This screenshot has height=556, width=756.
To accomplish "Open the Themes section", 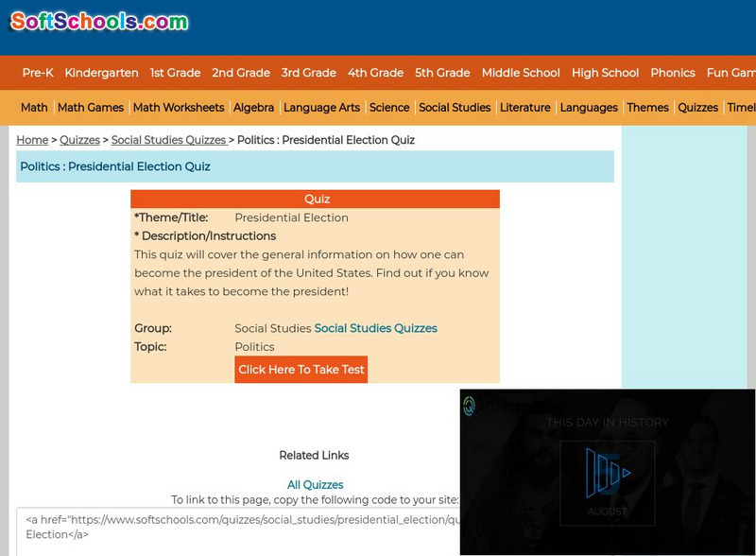I will click(648, 108).
